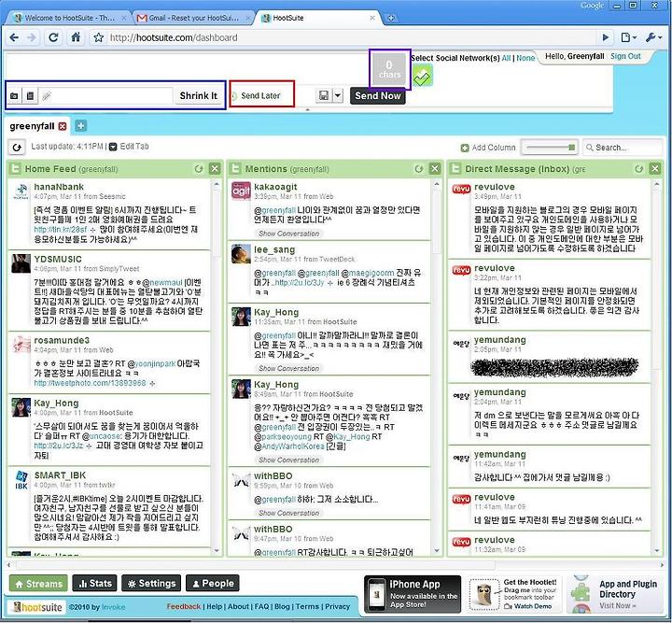This screenshot has height=623, width=672.
Task: Show Conversation under Kay_Hong 8:49am mention
Action: 288,460
